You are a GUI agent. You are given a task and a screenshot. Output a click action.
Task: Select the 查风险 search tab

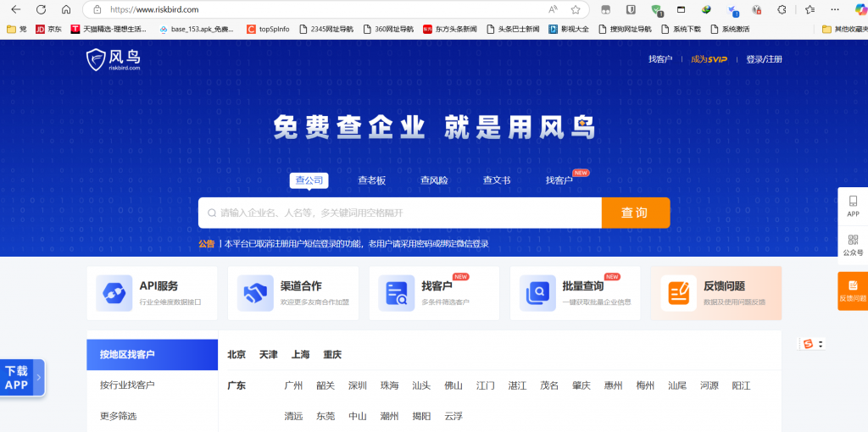coord(434,180)
